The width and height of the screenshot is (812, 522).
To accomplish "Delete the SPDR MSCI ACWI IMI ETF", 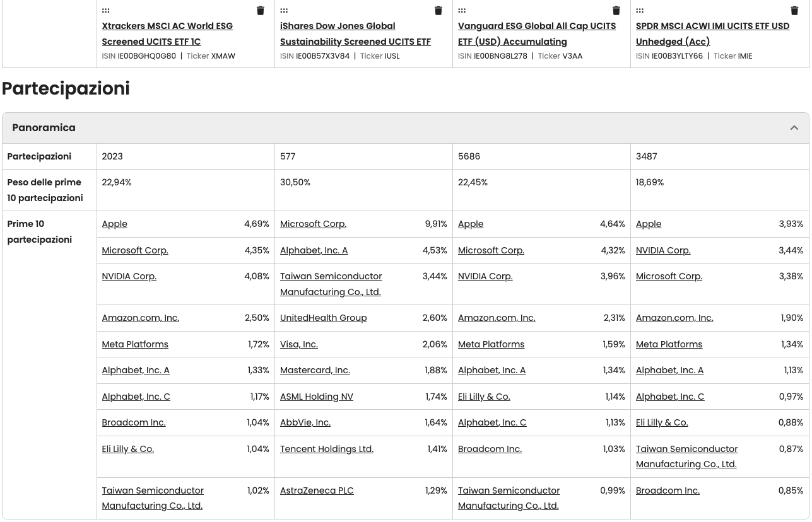I will point(794,11).
